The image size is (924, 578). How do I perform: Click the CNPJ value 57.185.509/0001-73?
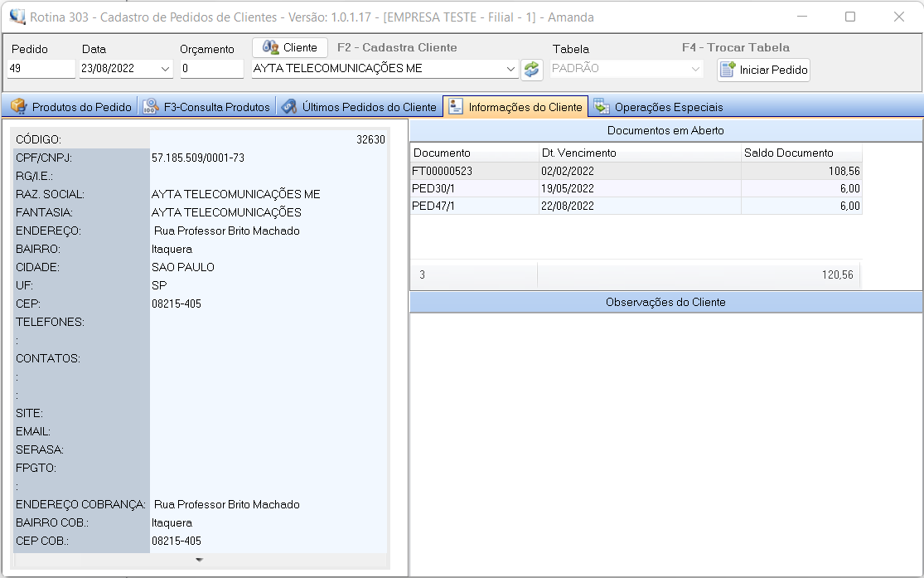click(198, 158)
